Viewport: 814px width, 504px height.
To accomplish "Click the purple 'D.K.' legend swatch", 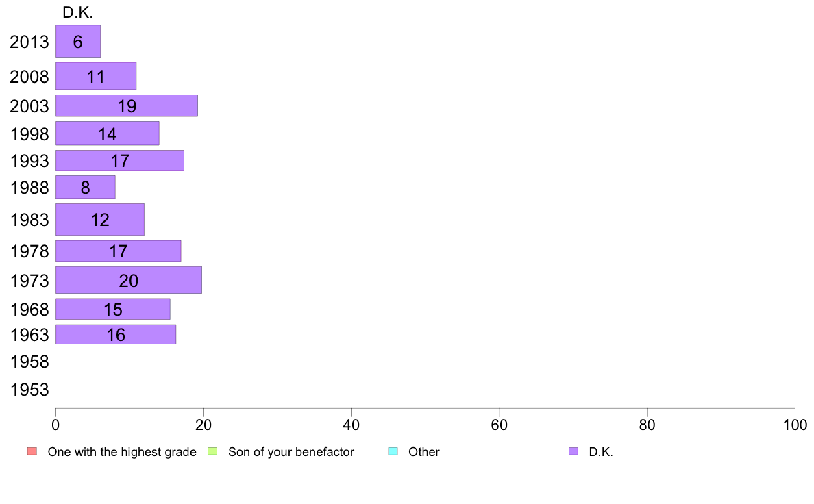I will coord(573,451).
